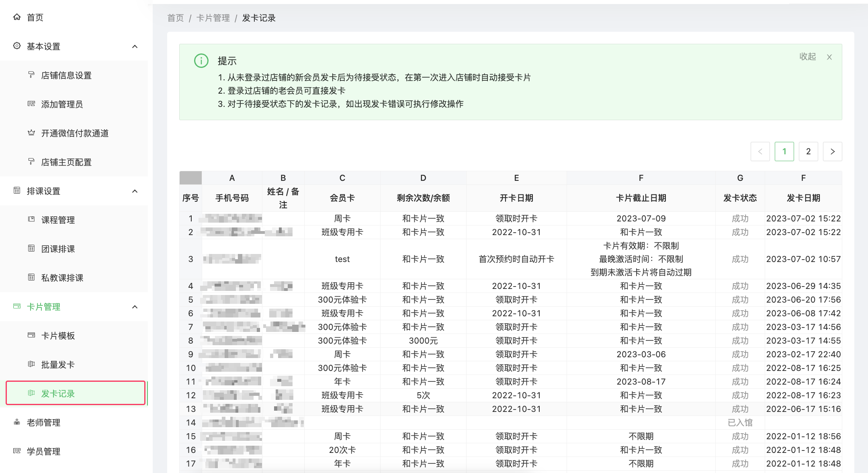Screen dimensions: 868x473
Task: Click the icon beside 课程管理
Action: (x=31, y=219)
